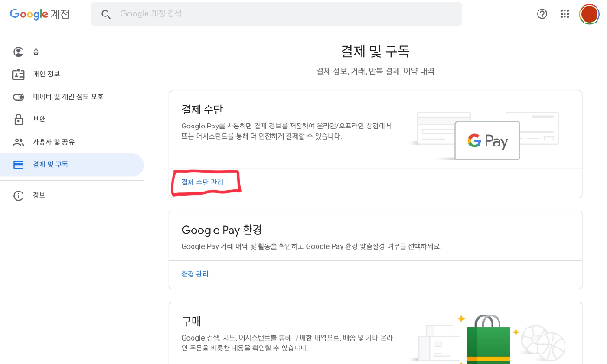Click the data privacy toggle icon
This screenshot has width=607, height=364.
[x=18, y=97]
